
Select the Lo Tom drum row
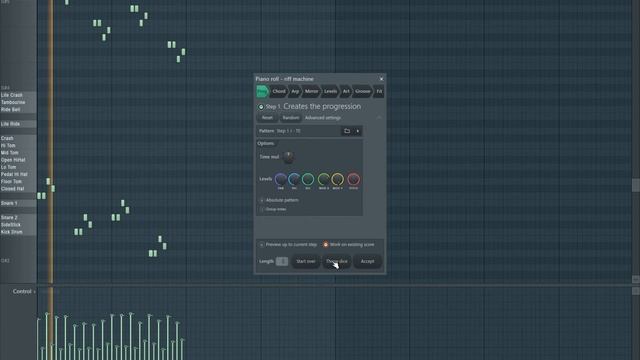coord(18,167)
